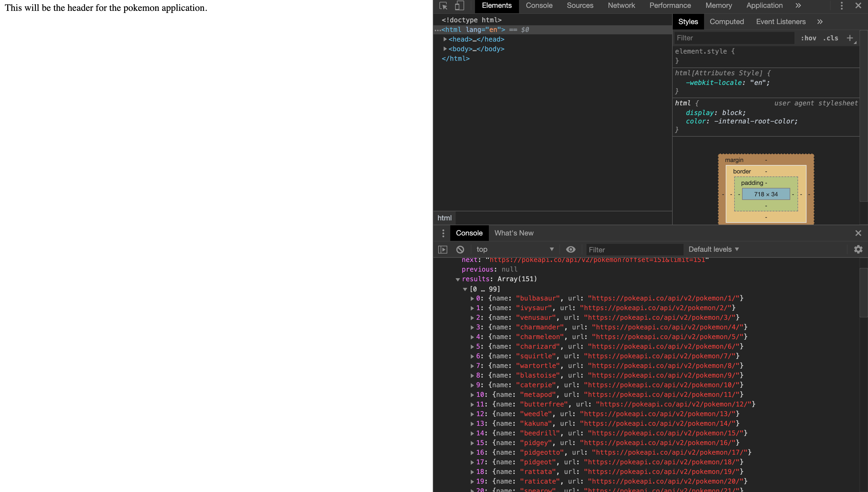
Task: Activate the inspect element picker icon
Action: tap(443, 6)
